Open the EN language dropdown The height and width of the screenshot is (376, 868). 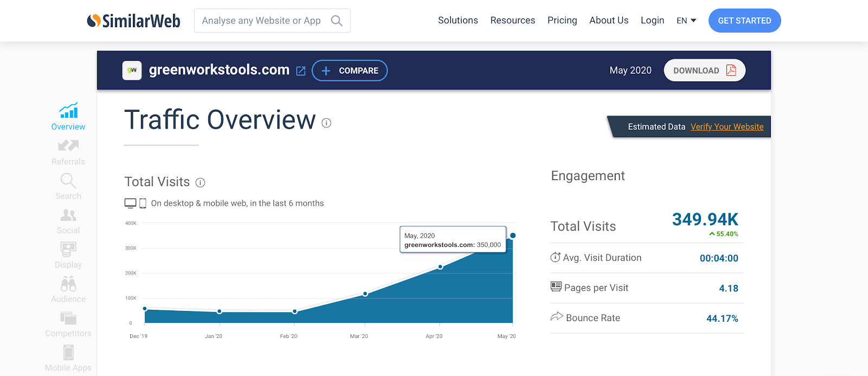point(686,21)
